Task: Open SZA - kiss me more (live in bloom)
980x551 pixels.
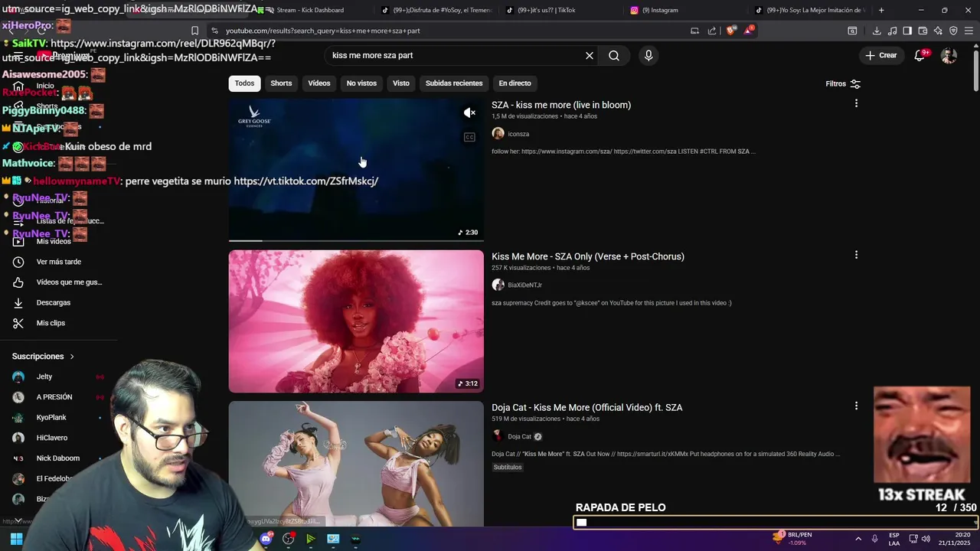Action: 561,105
